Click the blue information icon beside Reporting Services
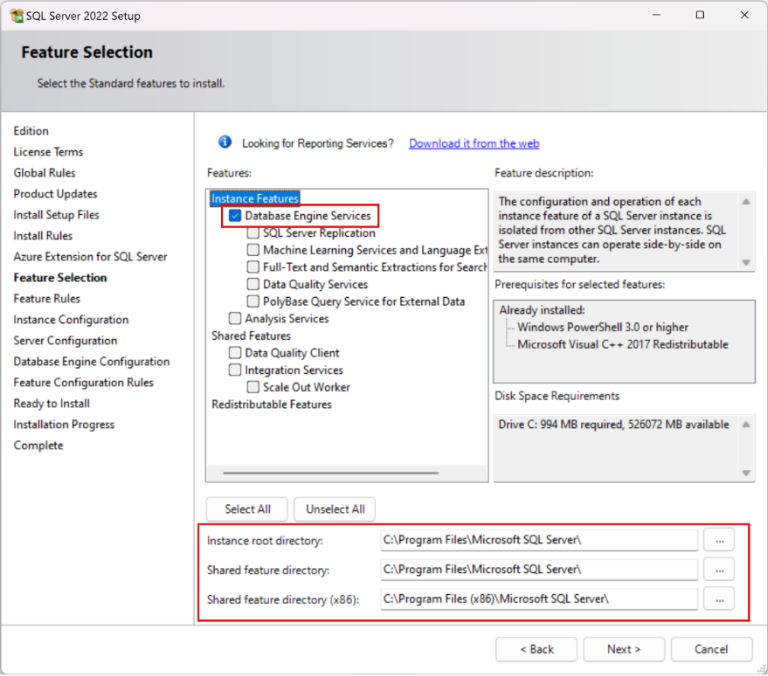 click(225, 142)
